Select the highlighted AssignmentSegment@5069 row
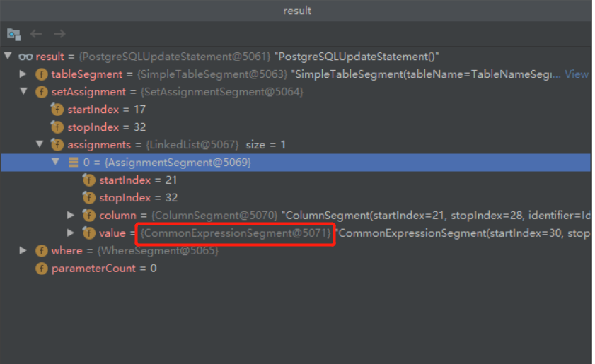The height and width of the screenshot is (364, 595). [296, 163]
